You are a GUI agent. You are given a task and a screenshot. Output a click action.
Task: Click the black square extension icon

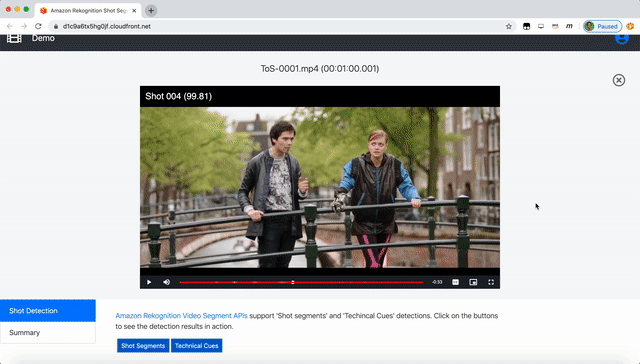tap(527, 26)
